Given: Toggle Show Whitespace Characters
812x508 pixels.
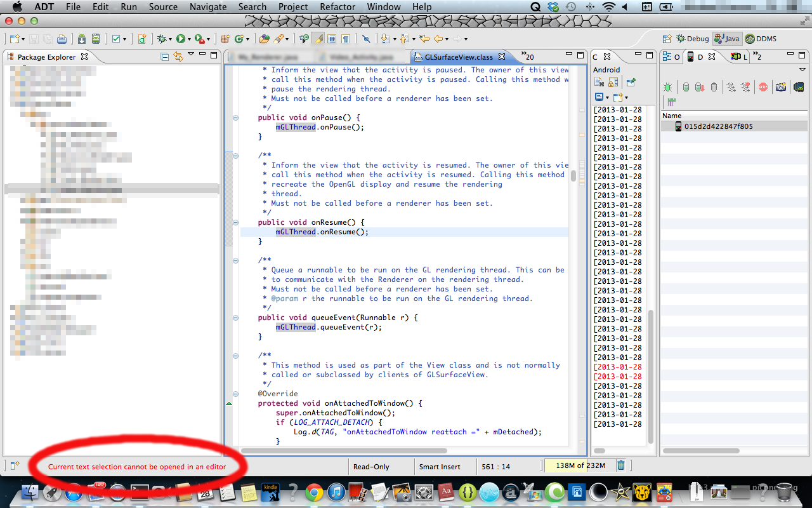Looking at the screenshot, I should pos(346,39).
